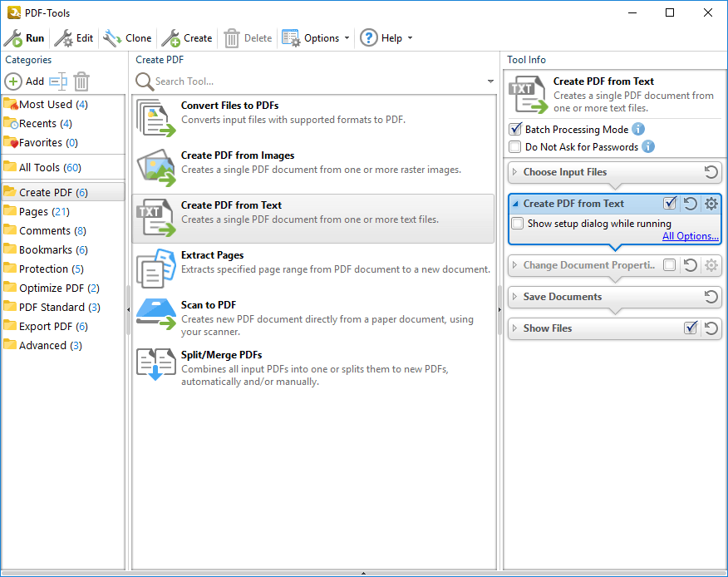Image resolution: width=728 pixels, height=577 pixels.
Task: Toggle Batch Processing Mode checkbox
Action: pos(515,129)
